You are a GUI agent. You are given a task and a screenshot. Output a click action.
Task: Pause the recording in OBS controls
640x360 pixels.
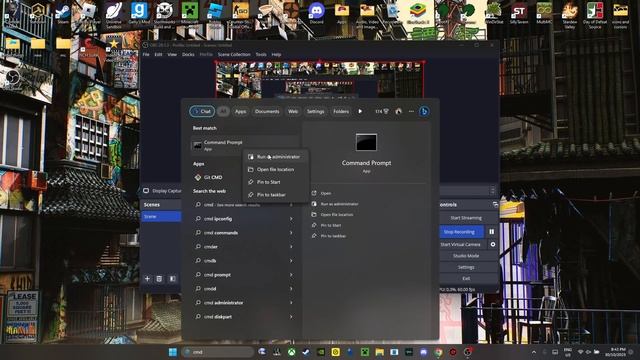[491, 231]
